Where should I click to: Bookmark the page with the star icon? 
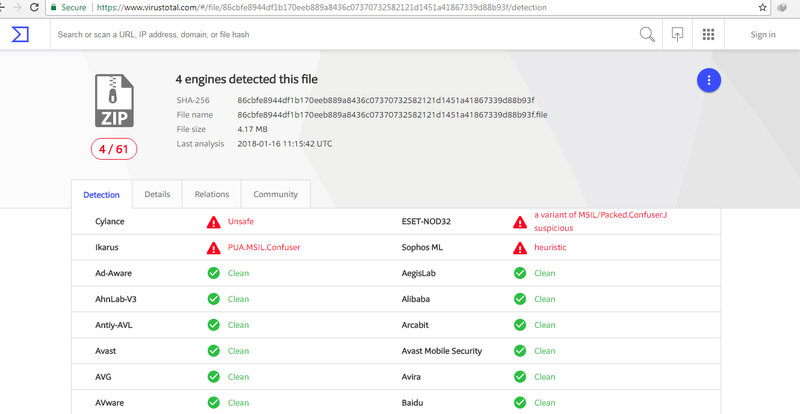(762, 7)
